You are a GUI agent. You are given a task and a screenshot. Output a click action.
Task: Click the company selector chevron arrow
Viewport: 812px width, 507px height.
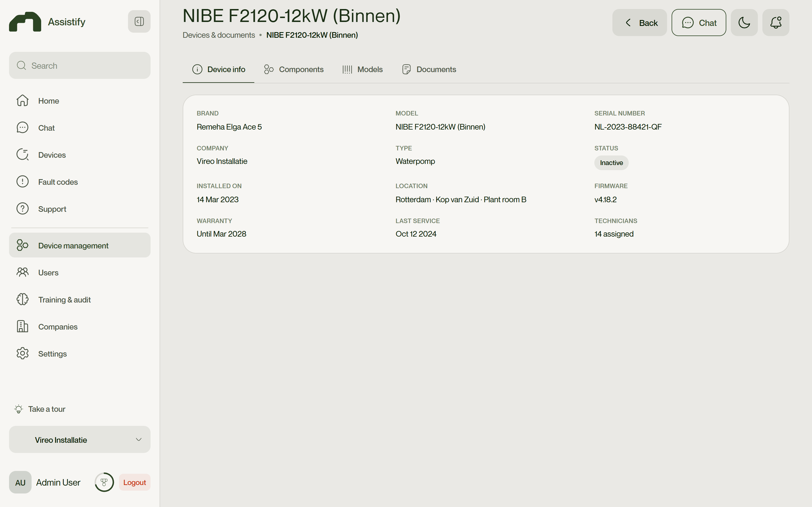tap(139, 440)
